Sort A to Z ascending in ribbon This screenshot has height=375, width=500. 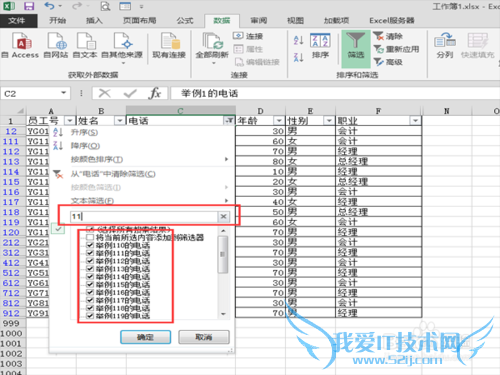298,40
